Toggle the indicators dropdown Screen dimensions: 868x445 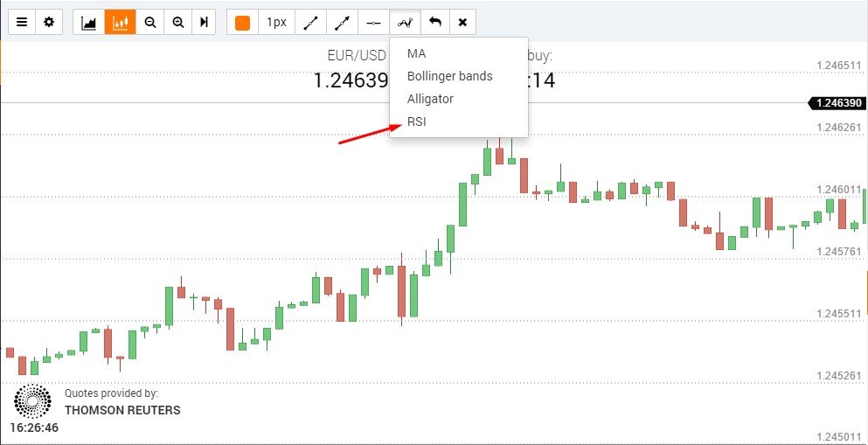[404, 22]
